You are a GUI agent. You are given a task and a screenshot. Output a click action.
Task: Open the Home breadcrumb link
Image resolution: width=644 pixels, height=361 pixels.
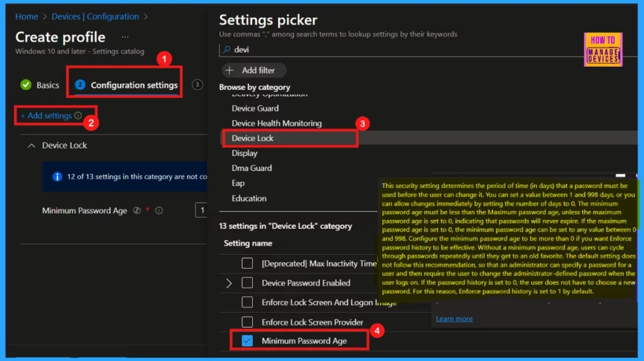(26, 16)
